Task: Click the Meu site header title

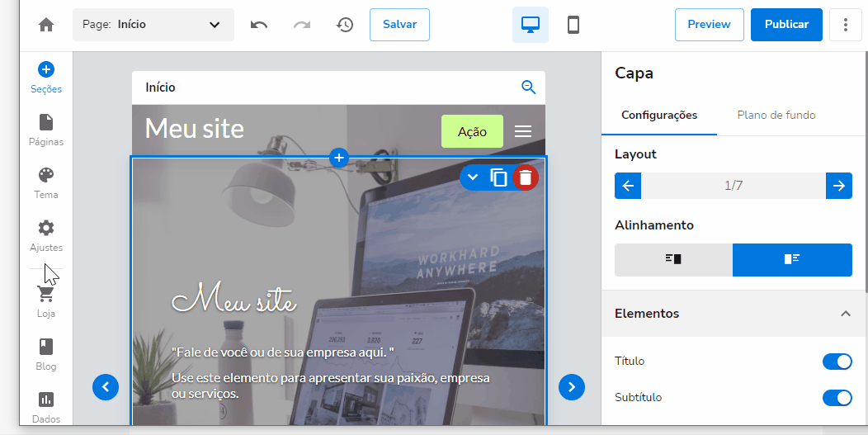Action: (x=194, y=129)
